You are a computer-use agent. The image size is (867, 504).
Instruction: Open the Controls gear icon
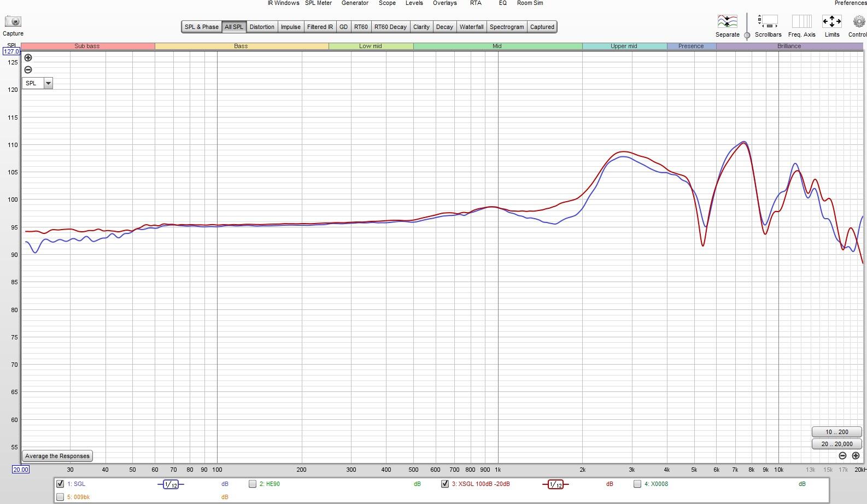click(858, 21)
